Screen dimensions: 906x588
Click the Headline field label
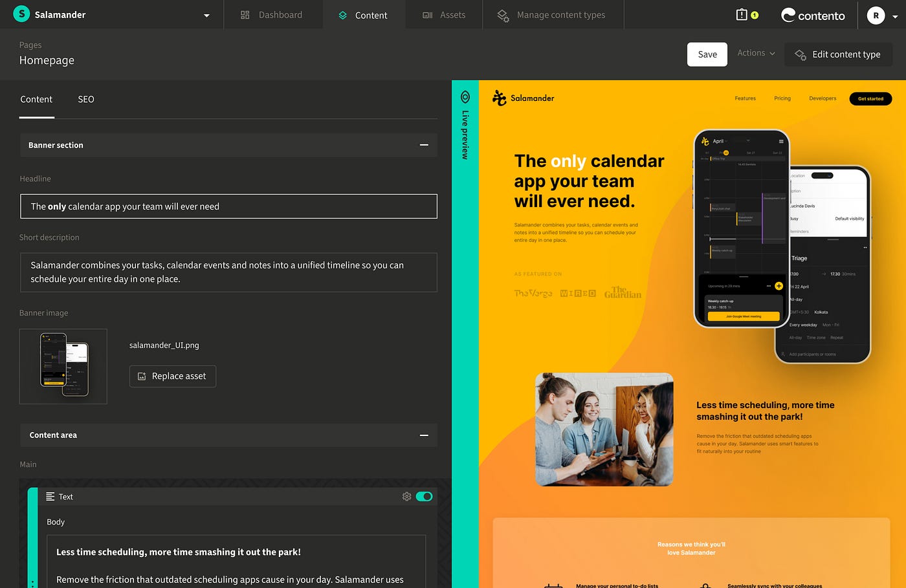click(x=35, y=179)
